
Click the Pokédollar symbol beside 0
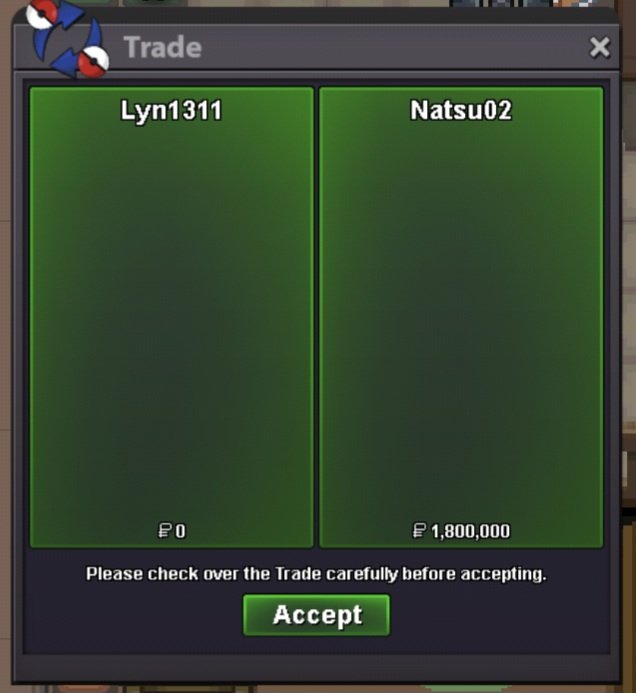[164, 530]
